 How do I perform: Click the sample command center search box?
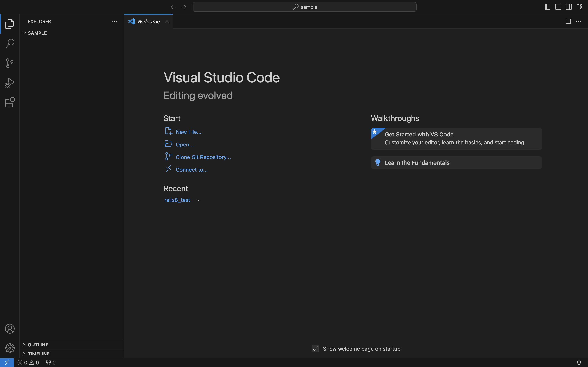point(304,7)
